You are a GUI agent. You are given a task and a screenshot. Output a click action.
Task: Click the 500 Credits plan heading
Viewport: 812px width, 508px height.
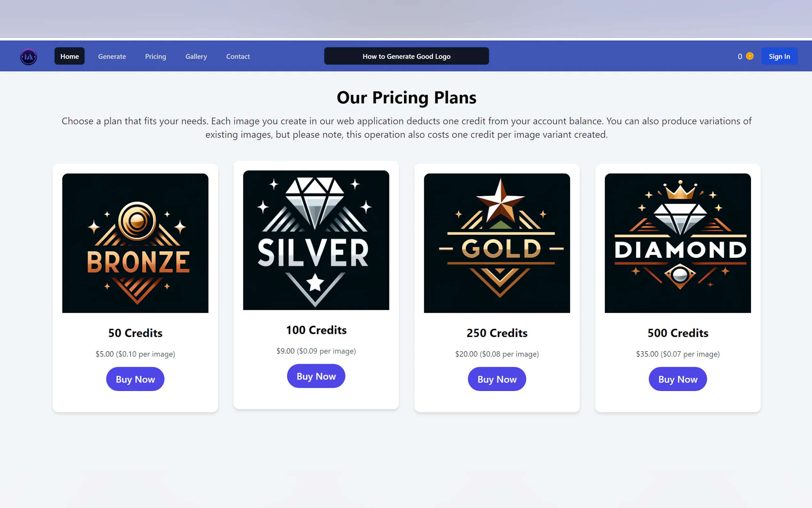click(x=677, y=333)
